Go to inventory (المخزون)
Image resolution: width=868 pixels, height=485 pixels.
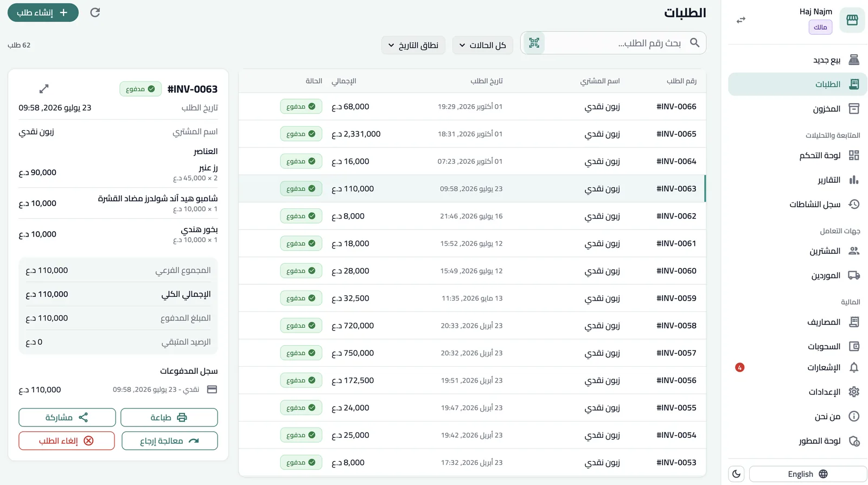(797, 109)
